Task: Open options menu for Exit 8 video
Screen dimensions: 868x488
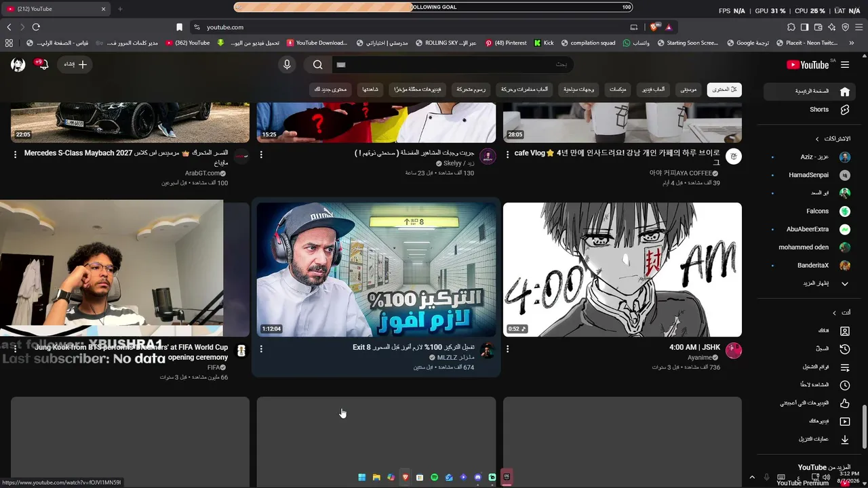Action: 261,349
